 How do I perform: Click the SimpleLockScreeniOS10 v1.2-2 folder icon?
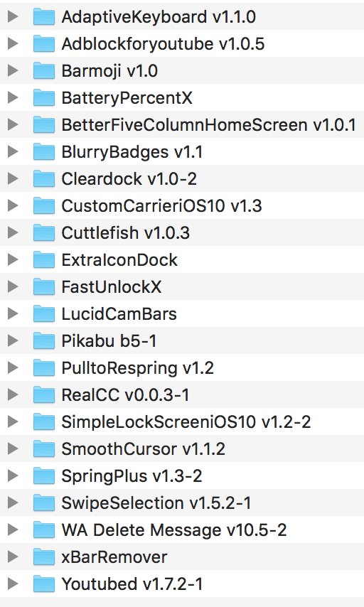(44, 422)
